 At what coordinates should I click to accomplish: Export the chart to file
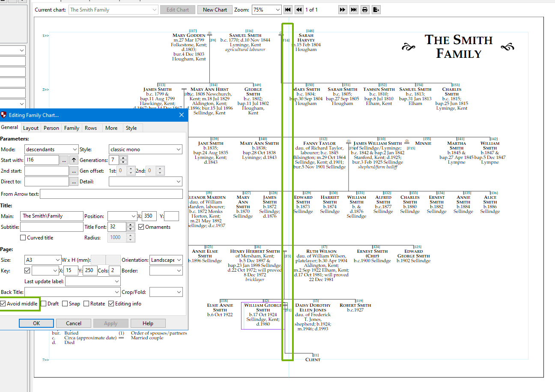tap(376, 9)
